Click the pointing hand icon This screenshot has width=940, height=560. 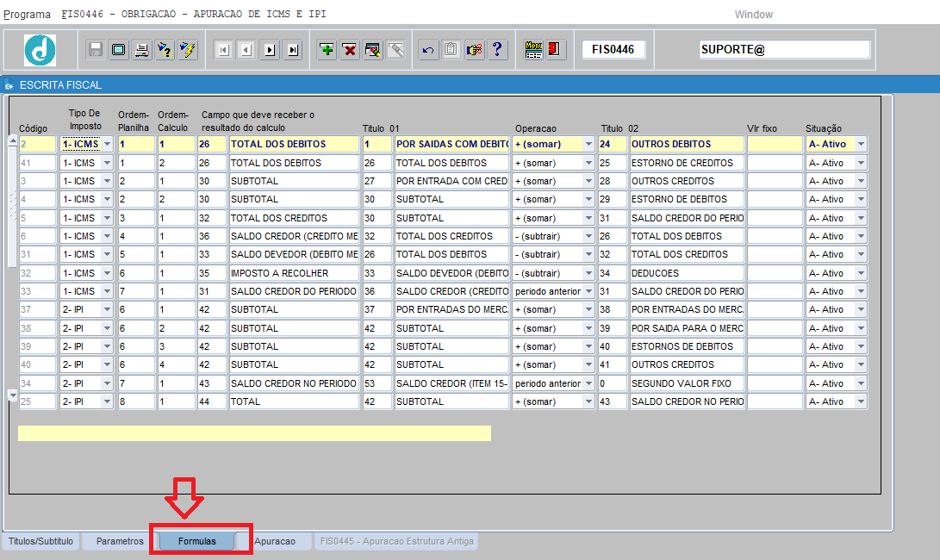click(474, 50)
